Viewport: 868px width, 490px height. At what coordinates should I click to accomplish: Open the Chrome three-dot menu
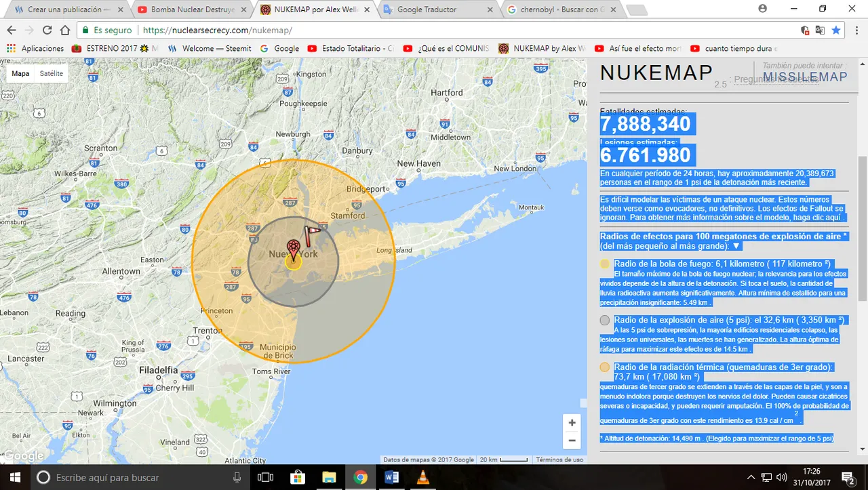pos(856,30)
